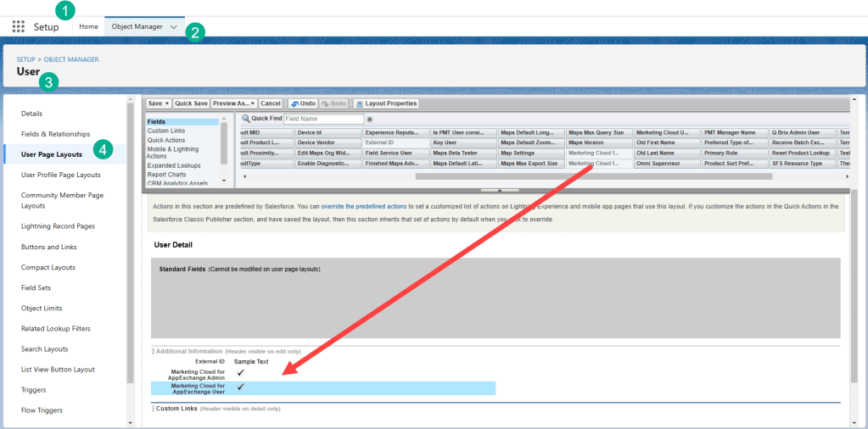The height and width of the screenshot is (429, 868).
Task: Follow the OBJECT MANAGER breadcrumb link
Action: [71, 59]
